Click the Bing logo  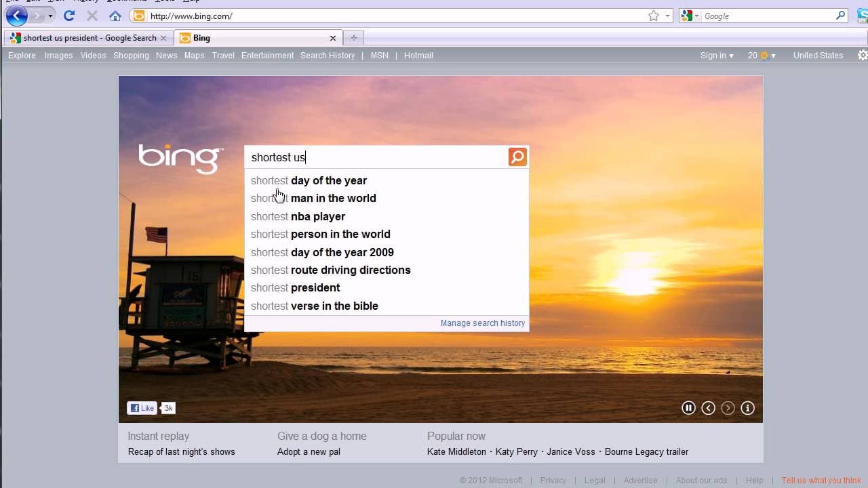tap(181, 158)
